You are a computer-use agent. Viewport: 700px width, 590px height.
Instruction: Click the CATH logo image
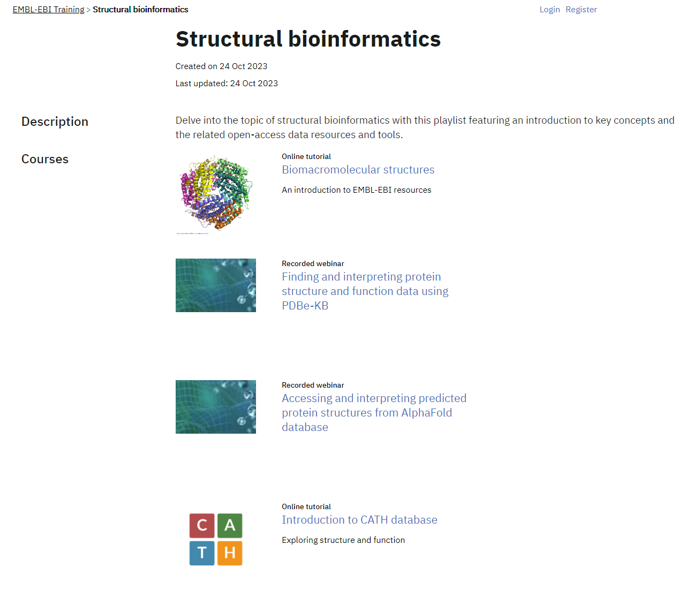pos(215,539)
